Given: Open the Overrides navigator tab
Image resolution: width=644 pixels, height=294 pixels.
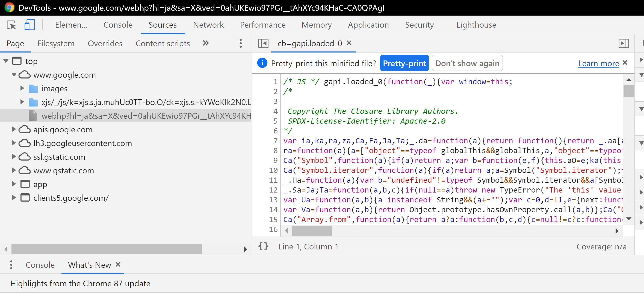Looking at the screenshot, I should [x=105, y=43].
